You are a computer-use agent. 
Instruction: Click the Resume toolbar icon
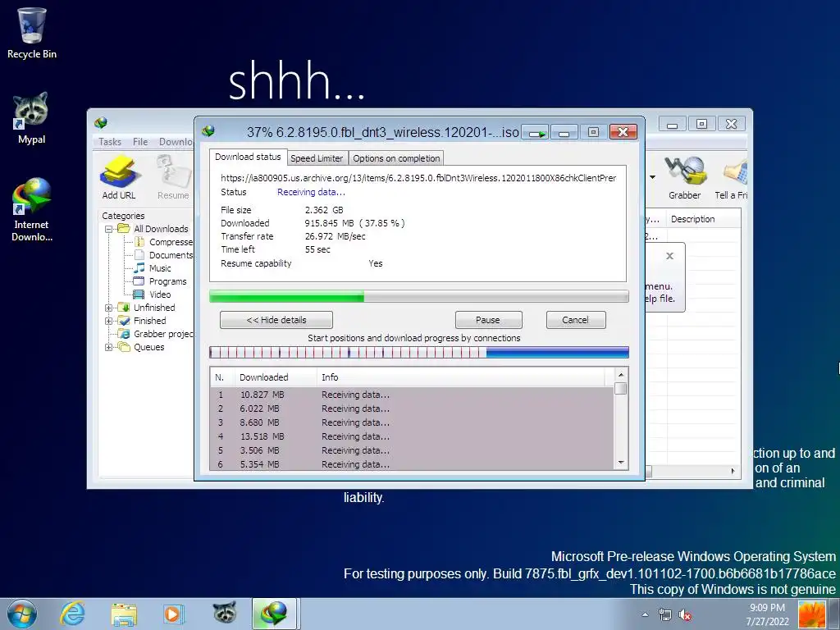coord(173,177)
